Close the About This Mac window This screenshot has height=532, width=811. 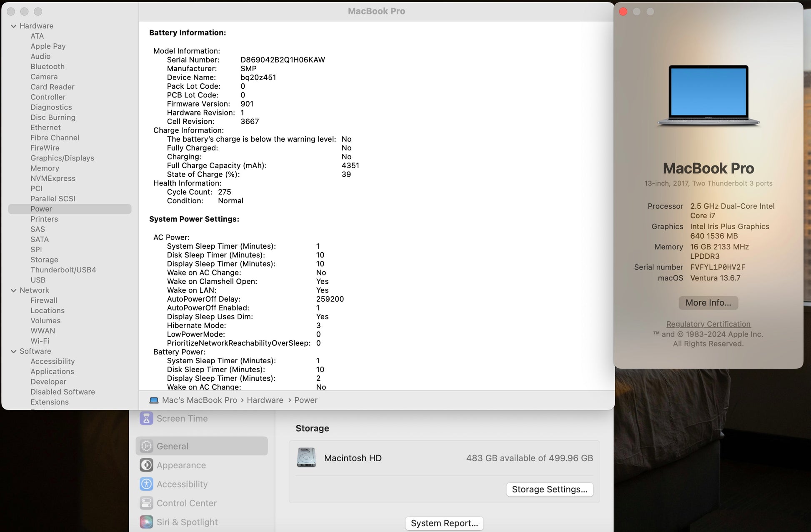(x=623, y=12)
